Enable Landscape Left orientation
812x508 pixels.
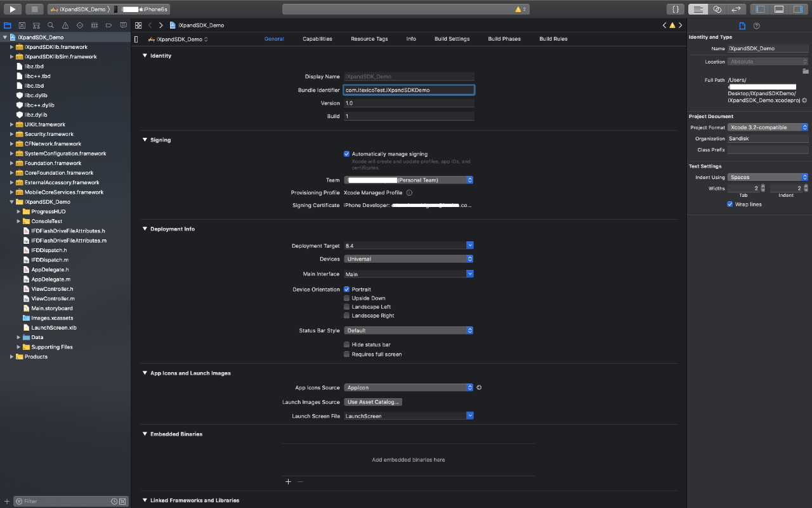346,307
